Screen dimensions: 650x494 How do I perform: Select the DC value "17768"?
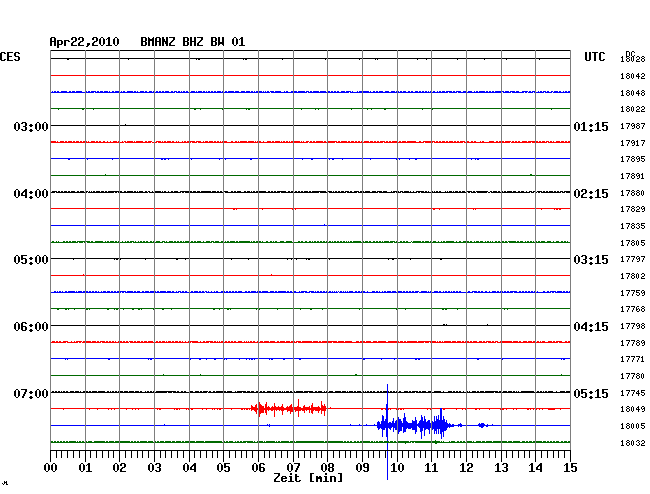[633, 309]
